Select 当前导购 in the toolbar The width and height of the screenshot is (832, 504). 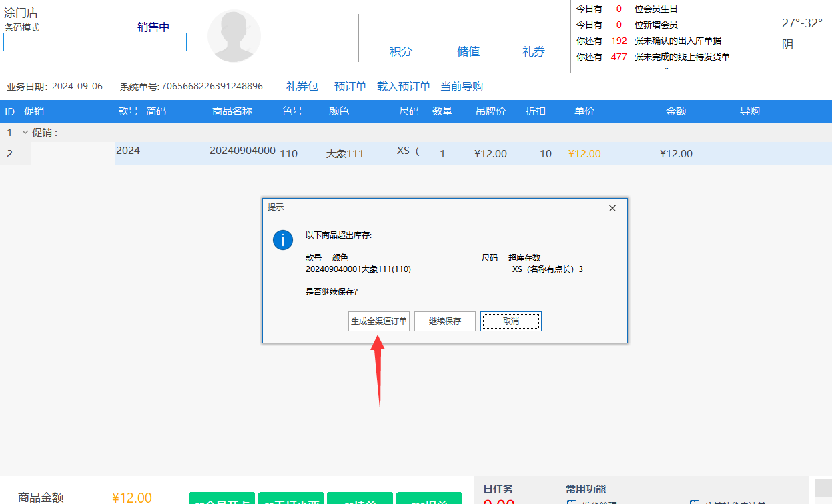click(x=462, y=87)
